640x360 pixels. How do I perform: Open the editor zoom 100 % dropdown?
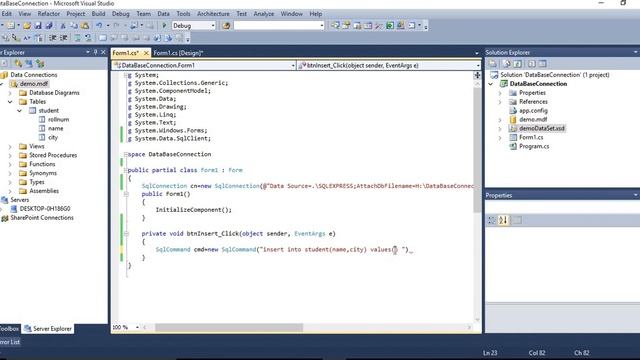coord(137,327)
